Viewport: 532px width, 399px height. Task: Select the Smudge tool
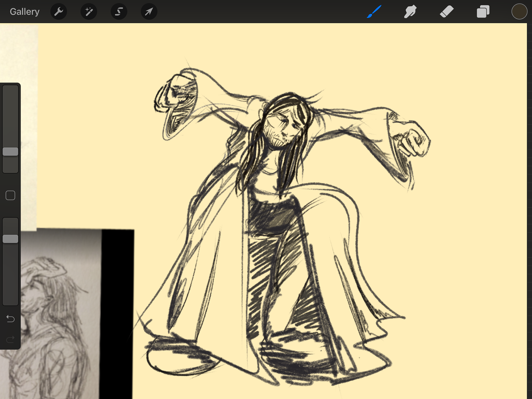pos(410,12)
